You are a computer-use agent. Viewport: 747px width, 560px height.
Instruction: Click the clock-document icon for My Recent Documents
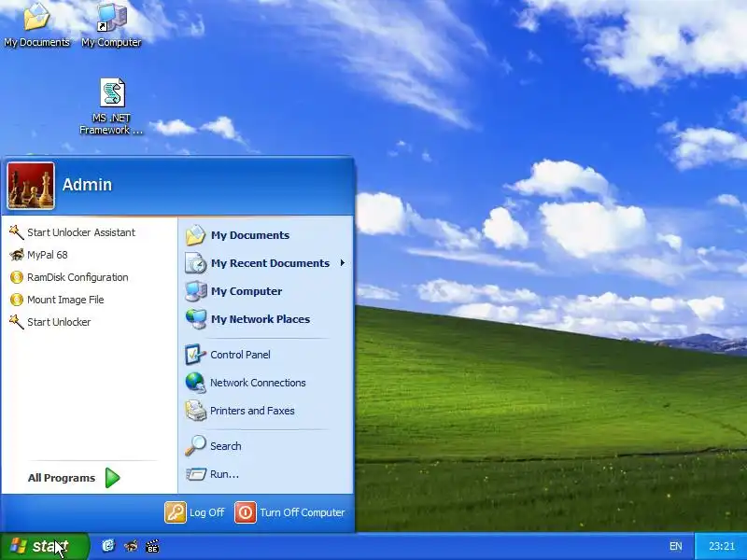[x=195, y=263]
